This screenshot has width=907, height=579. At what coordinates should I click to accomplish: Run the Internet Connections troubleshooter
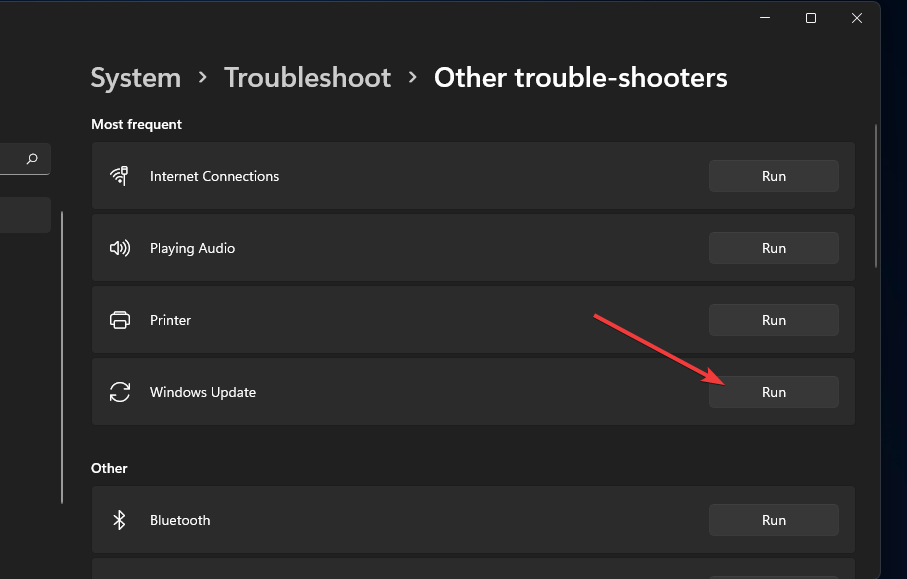point(773,175)
